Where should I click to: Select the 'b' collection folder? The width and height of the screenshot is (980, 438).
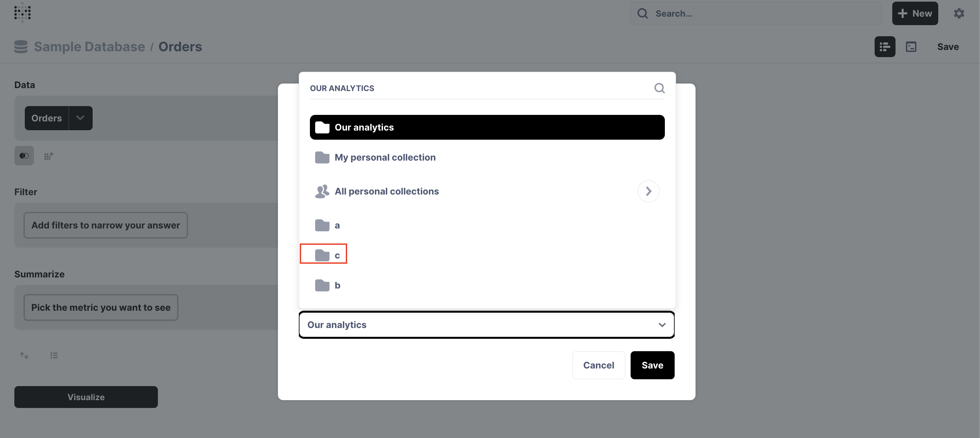pos(337,285)
